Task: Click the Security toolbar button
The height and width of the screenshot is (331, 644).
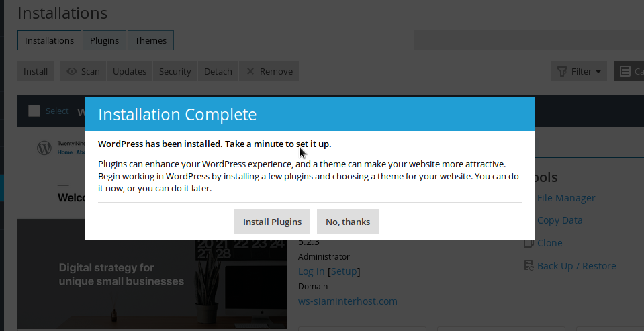Action: pos(175,71)
